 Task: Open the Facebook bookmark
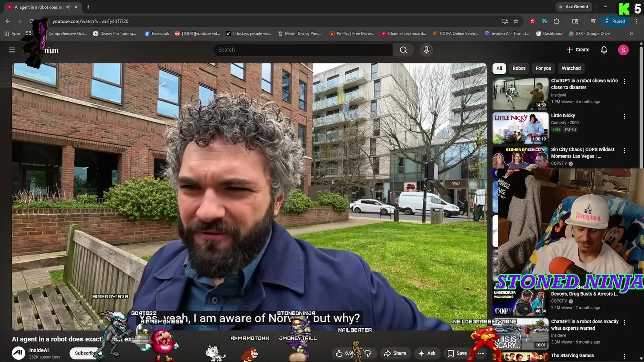point(157,34)
